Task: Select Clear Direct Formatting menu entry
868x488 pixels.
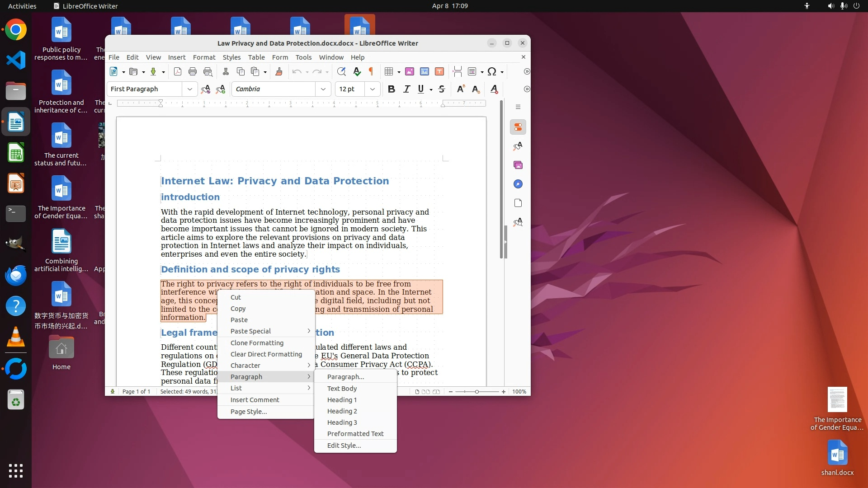Action: tap(266, 354)
